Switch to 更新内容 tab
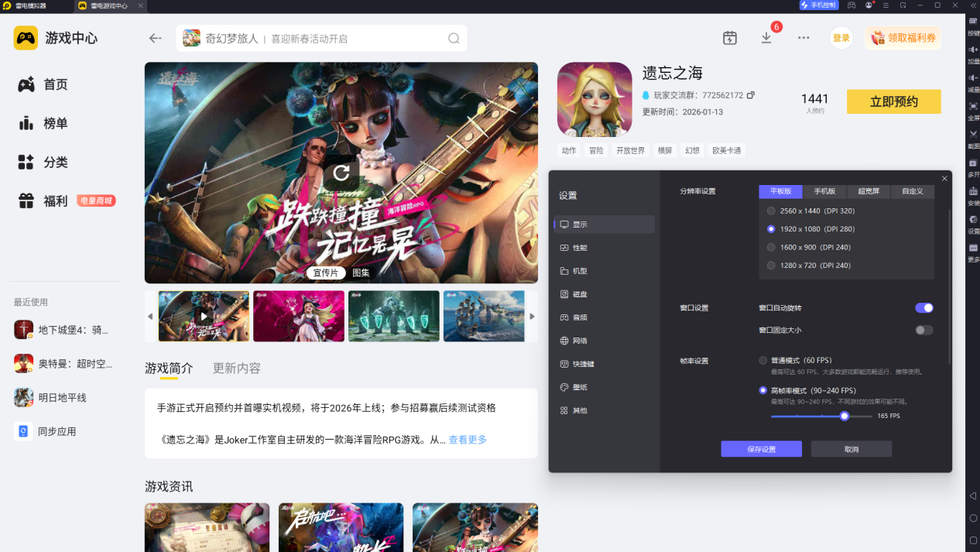 [x=237, y=369]
